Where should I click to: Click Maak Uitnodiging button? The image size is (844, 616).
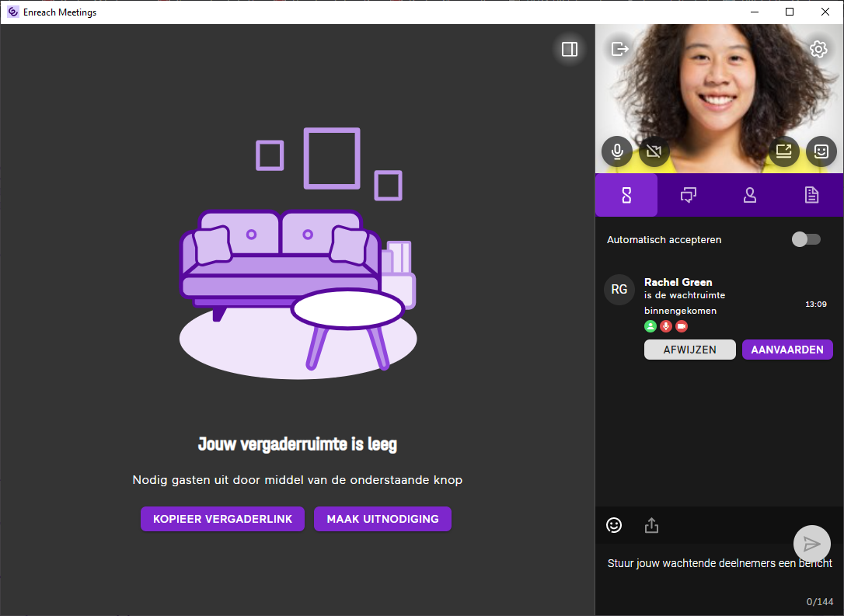click(382, 519)
